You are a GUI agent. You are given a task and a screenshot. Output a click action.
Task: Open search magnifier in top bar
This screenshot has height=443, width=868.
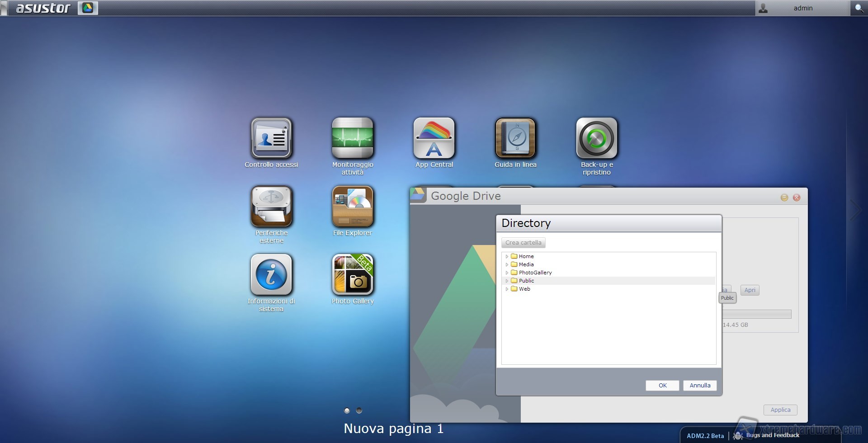point(859,8)
